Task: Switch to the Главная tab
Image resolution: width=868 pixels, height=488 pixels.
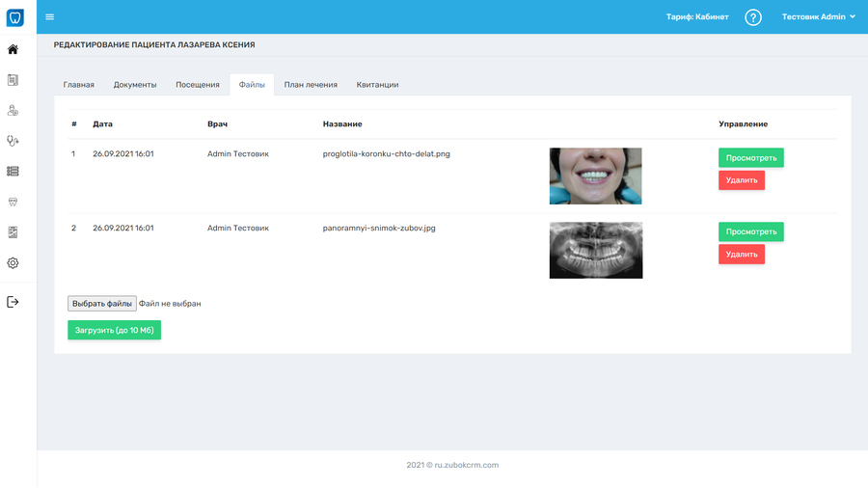Action: tap(79, 85)
